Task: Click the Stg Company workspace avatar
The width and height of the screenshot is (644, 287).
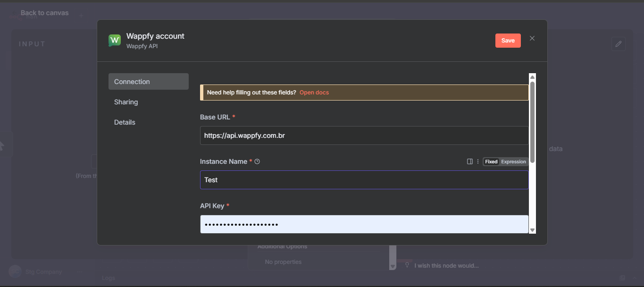Action: pyautogui.click(x=15, y=271)
